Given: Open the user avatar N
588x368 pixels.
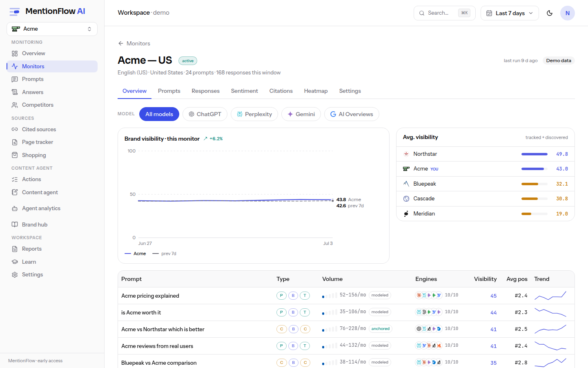Looking at the screenshot, I should [x=568, y=13].
